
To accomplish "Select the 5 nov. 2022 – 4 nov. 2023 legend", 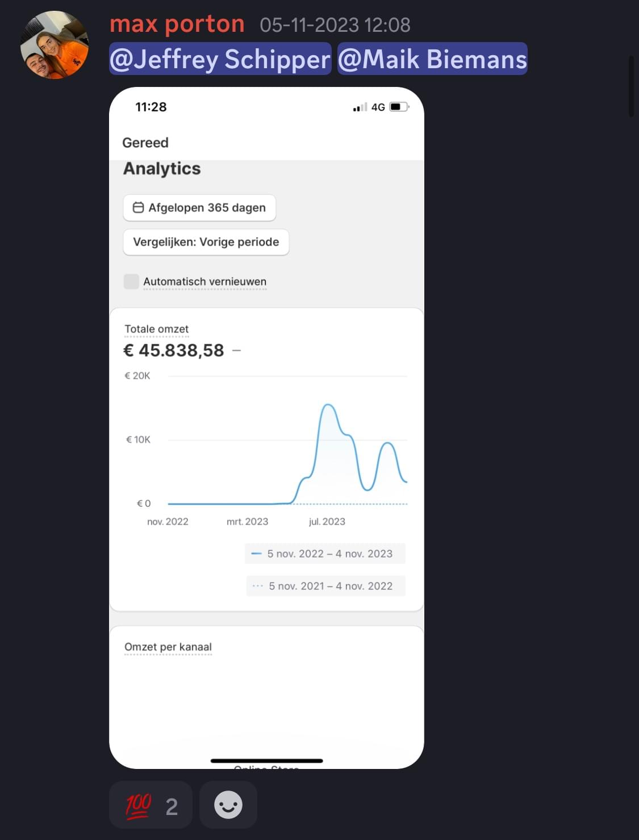I will (325, 554).
